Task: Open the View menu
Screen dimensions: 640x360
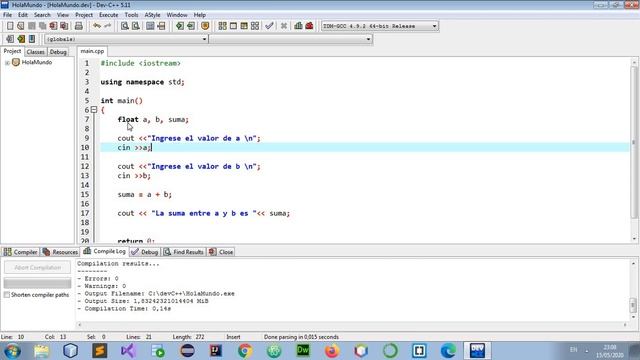Action: tap(62, 15)
